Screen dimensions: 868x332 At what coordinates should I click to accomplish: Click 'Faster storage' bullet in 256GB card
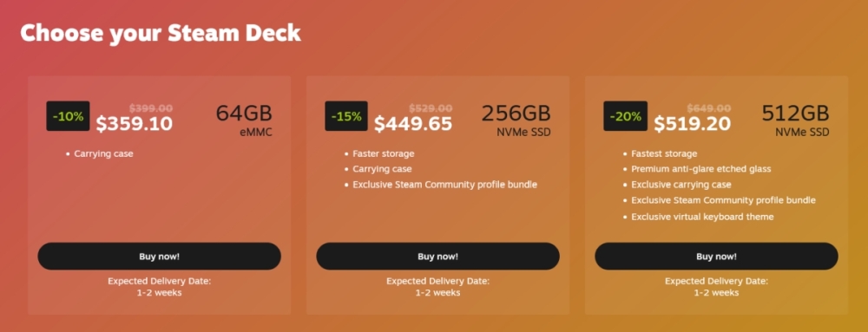[x=383, y=153]
